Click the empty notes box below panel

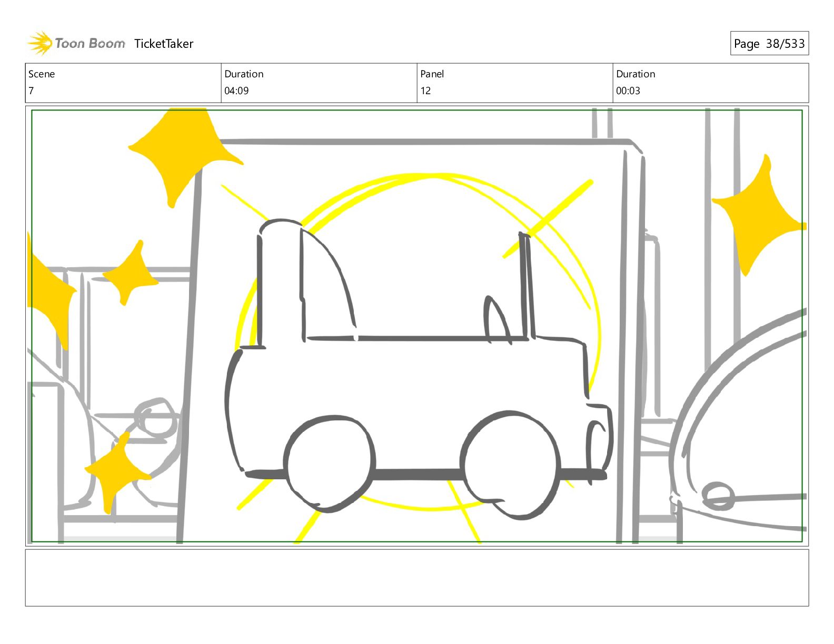417,578
